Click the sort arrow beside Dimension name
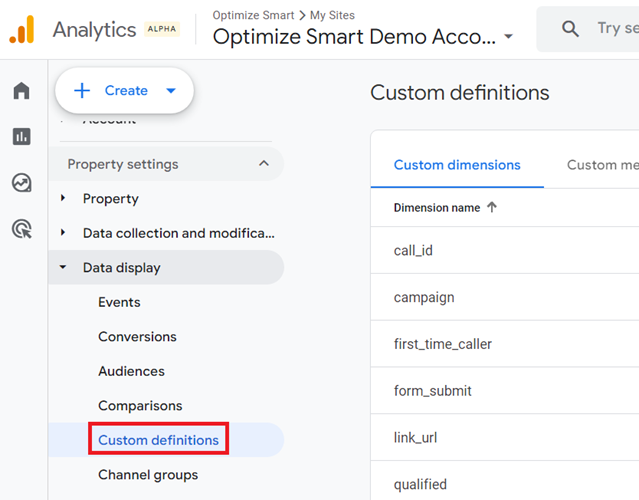Screen dimensions: 639x500 [492, 207]
